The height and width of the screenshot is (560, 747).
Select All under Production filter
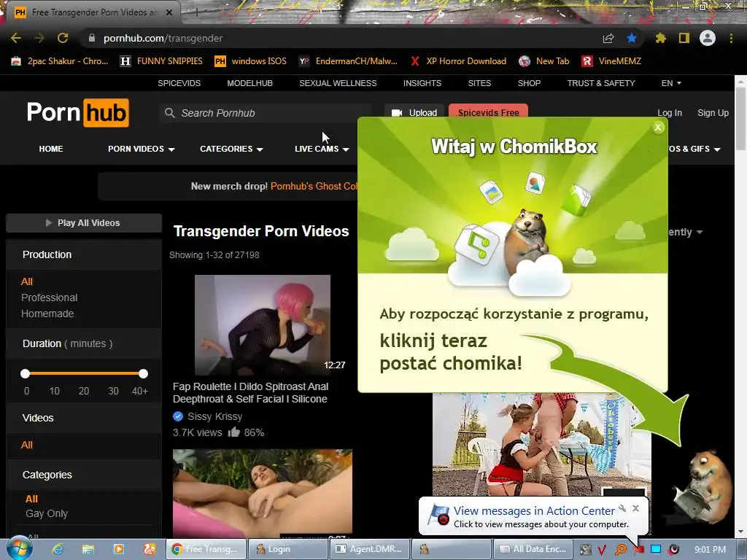pyautogui.click(x=27, y=281)
